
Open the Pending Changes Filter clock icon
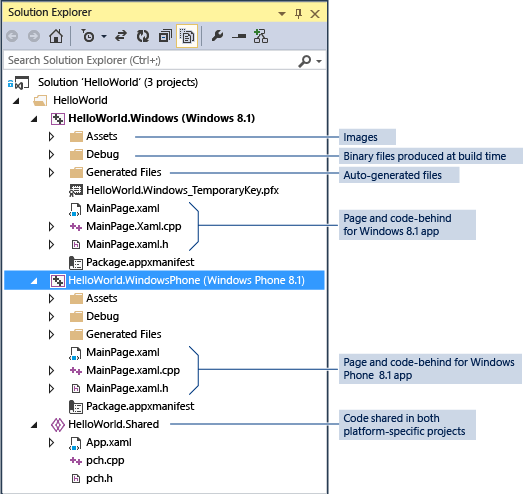tap(88, 36)
